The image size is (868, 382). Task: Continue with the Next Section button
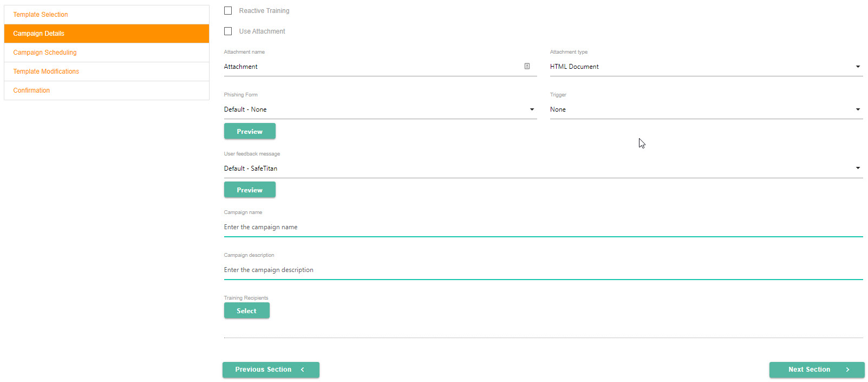point(817,370)
